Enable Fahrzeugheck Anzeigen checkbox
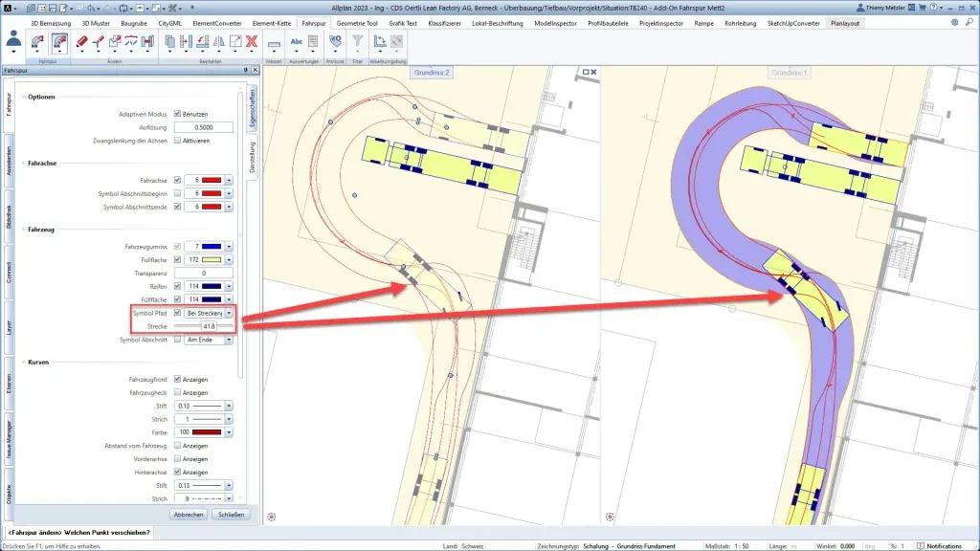Screen dimensions: 980x551 coord(177,392)
